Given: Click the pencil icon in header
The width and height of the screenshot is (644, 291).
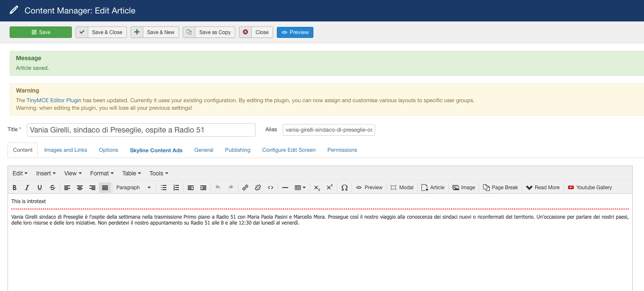Looking at the screenshot, I should [x=14, y=10].
